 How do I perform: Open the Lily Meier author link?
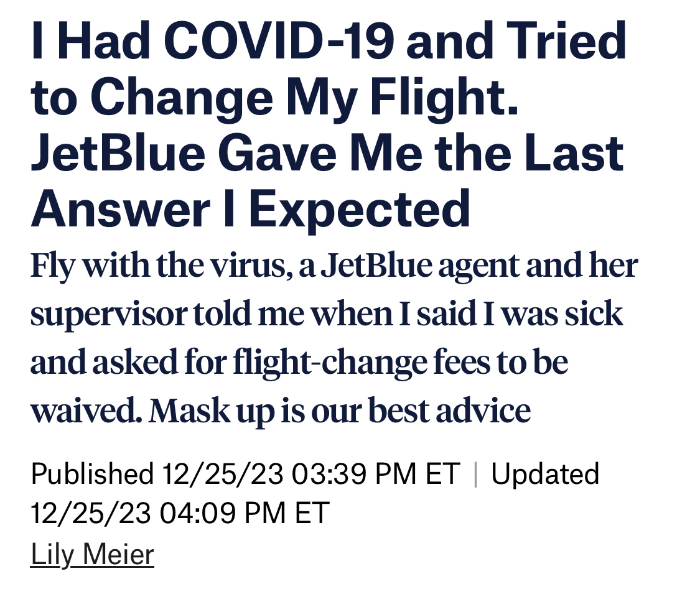pyautogui.click(x=92, y=554)
